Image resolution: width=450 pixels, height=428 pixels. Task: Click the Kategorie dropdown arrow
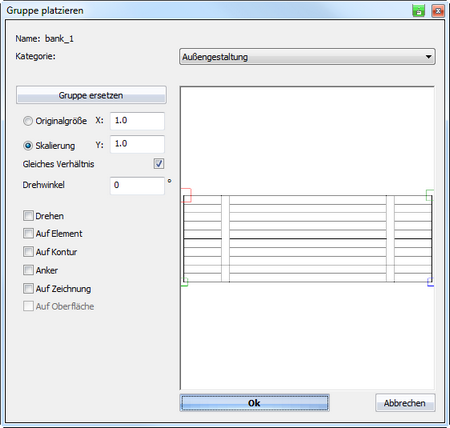(x=429, y=57)
